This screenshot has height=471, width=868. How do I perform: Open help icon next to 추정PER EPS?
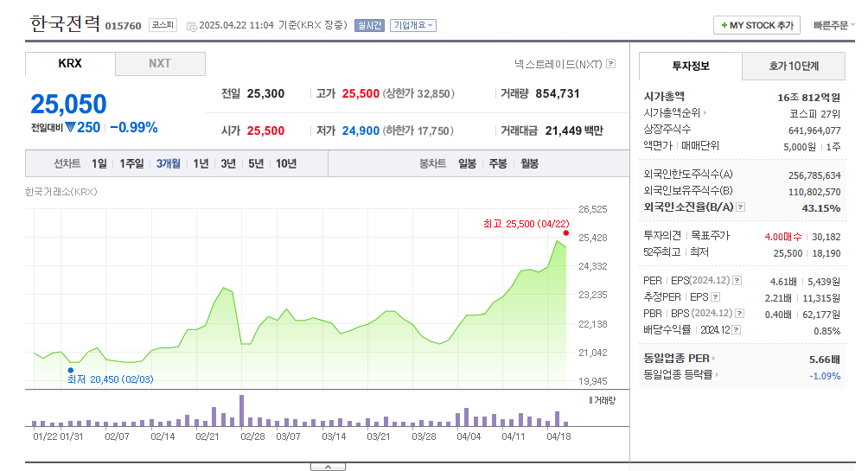click(x=715, y=297)
